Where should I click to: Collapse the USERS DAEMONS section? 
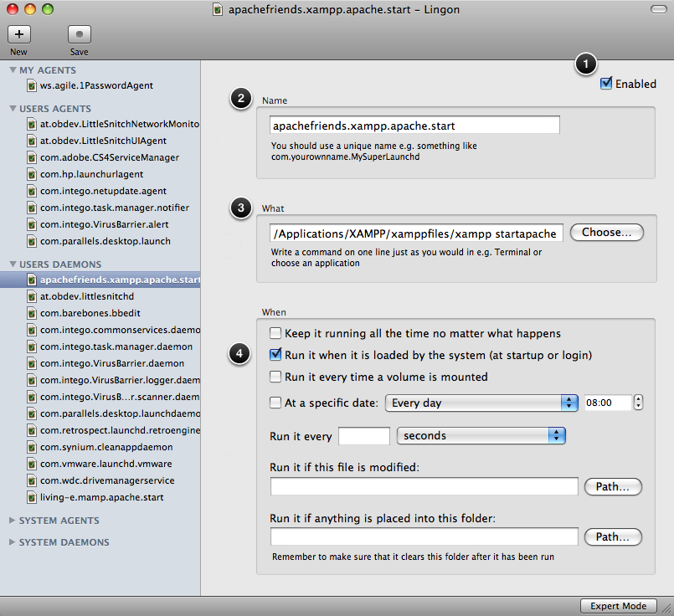click(x=13, y=264)
